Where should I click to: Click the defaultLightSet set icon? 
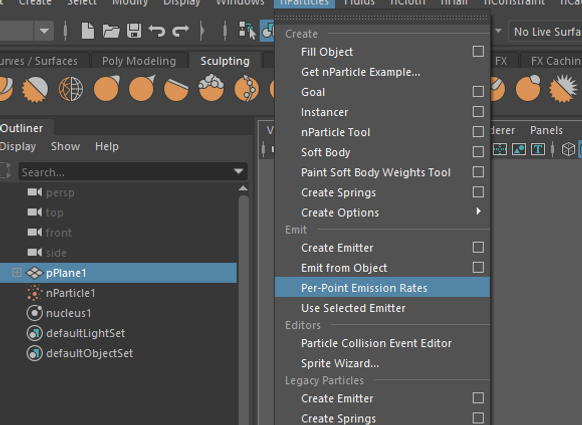point(35,333)
